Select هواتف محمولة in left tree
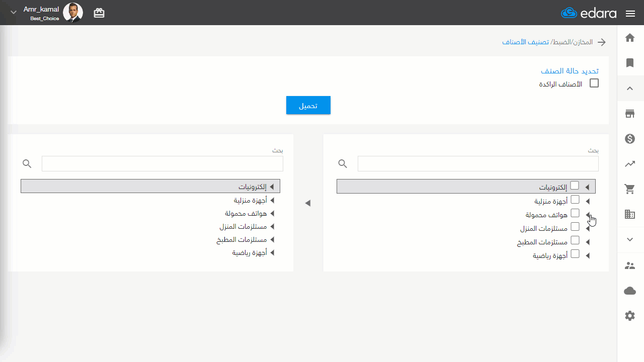This screenshot has height=362, width=644. click(x=246, y=214)
